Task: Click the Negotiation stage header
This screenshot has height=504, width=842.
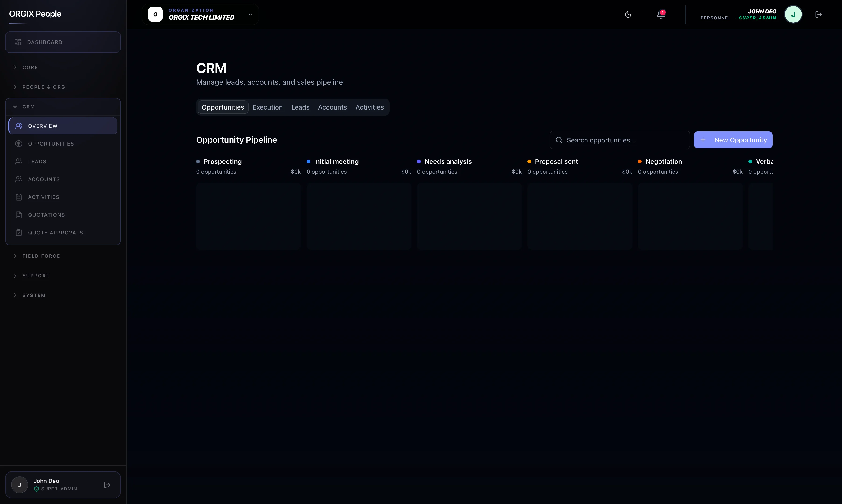Action: 664,162
